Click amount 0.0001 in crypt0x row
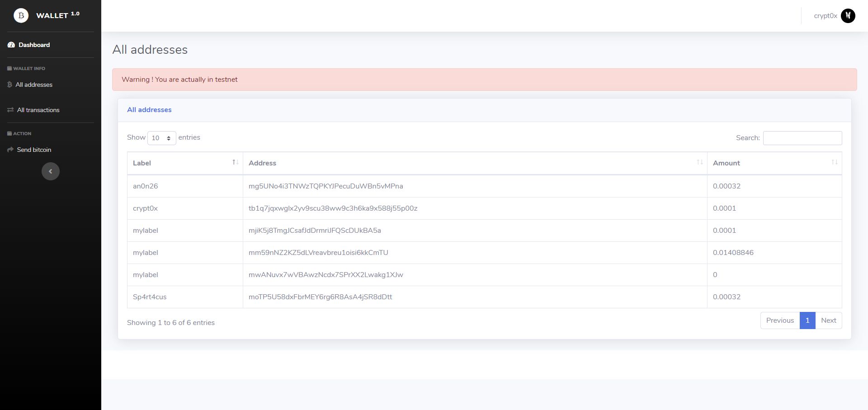Screen dimensions: 868x410 [x=724, y=208]
